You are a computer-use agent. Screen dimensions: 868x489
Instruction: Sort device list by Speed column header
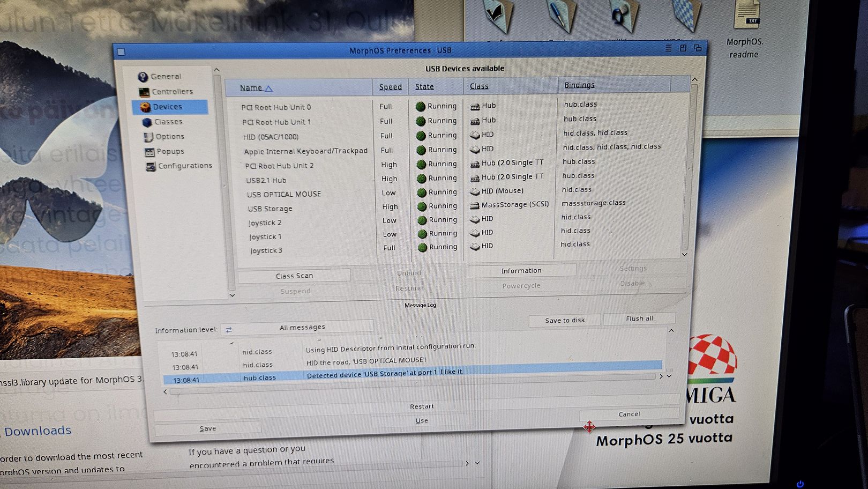pos(390,87)
